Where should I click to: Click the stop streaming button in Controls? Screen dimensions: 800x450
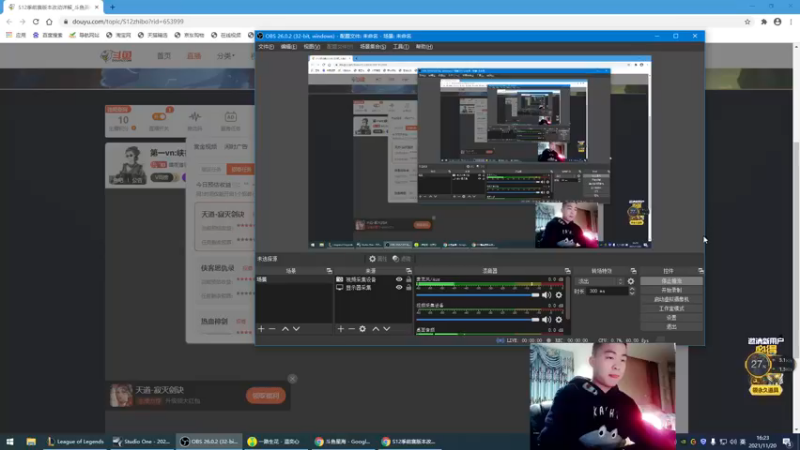[x=671, y=281]
